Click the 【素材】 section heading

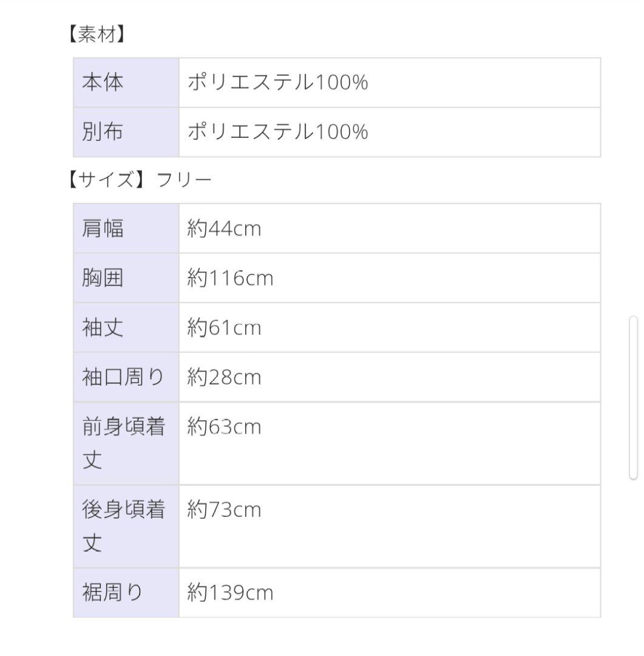95,36
